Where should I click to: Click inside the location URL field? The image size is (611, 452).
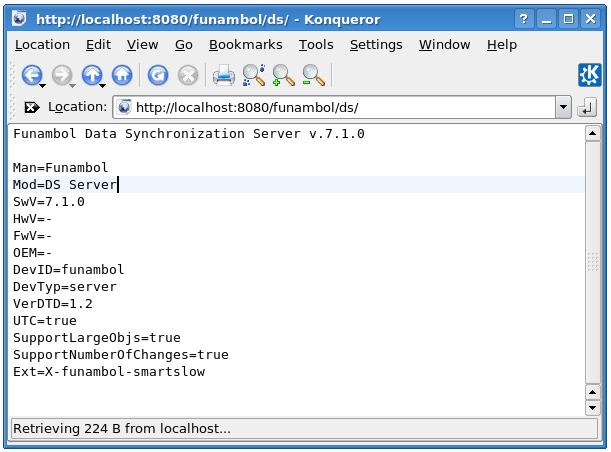(x=340, y=107)
